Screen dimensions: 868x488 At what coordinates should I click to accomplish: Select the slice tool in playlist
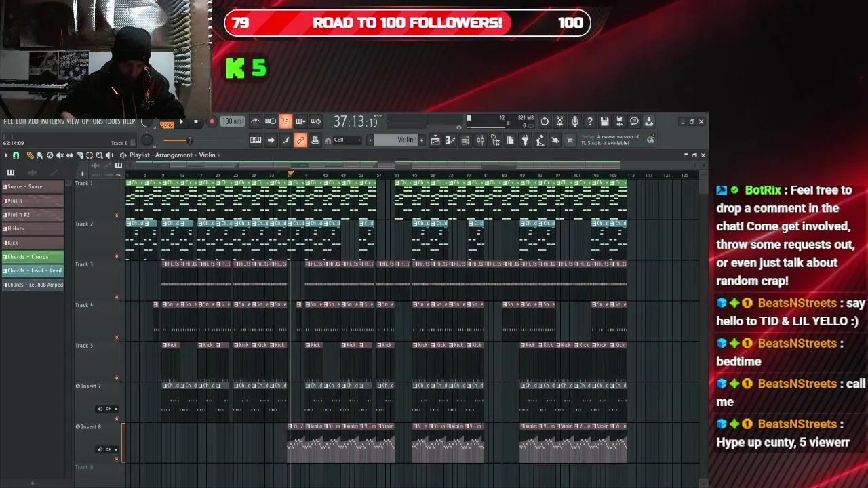pos(80,155)
